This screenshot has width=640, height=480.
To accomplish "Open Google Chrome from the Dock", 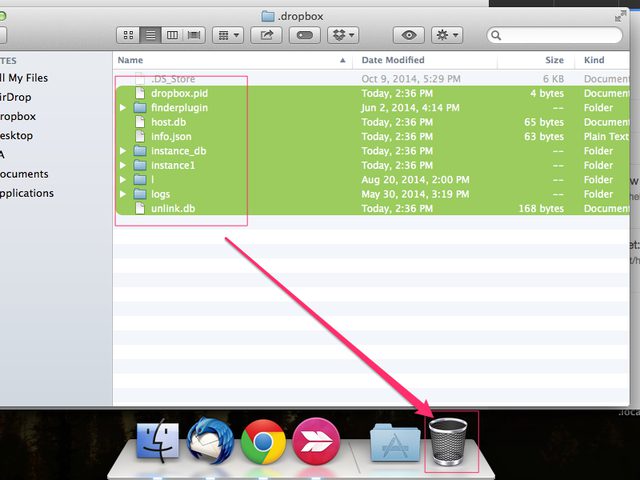I will [x=264, y=441].
